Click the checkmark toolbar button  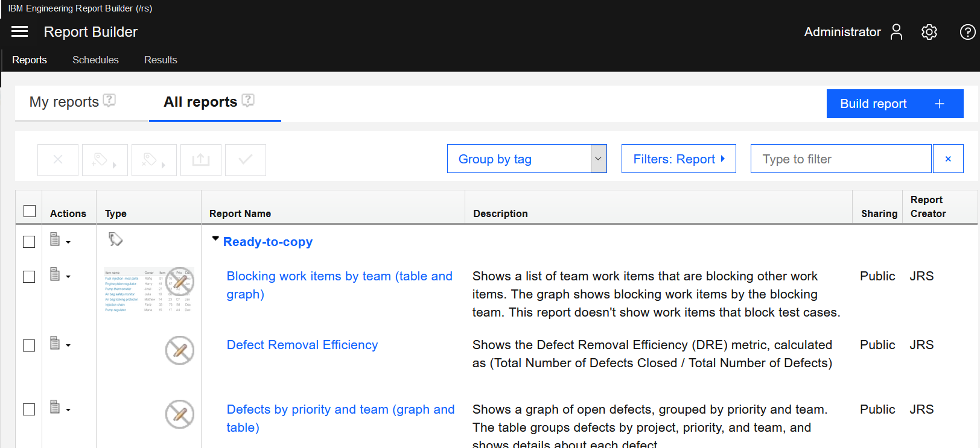246,160
